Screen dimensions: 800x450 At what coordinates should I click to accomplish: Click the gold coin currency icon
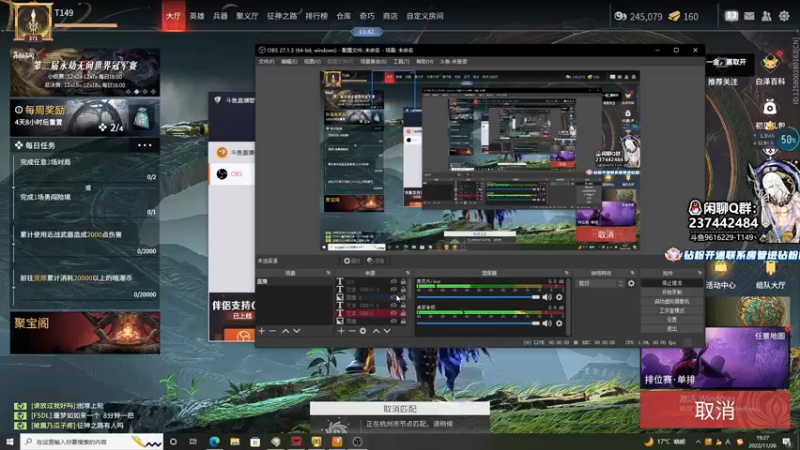[x=674, y=16]
